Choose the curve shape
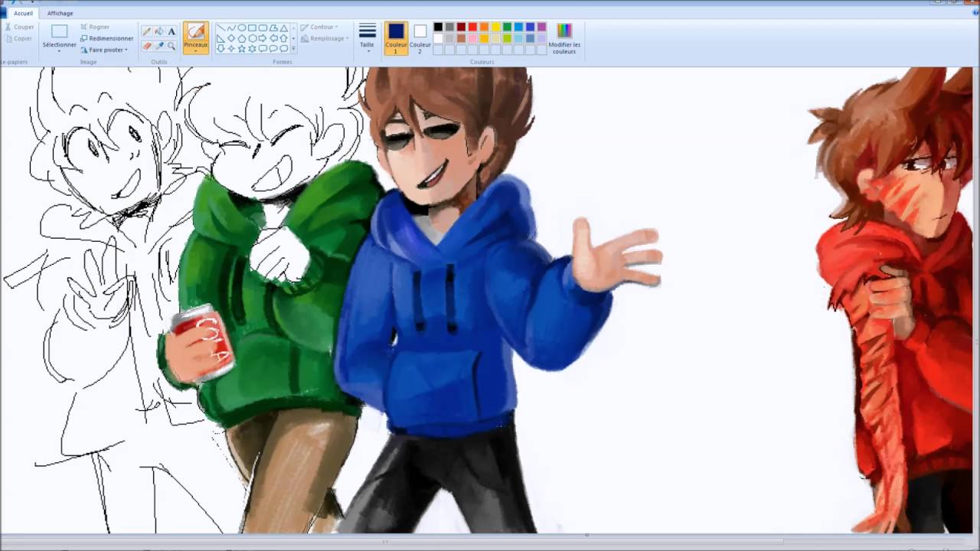 231,28
